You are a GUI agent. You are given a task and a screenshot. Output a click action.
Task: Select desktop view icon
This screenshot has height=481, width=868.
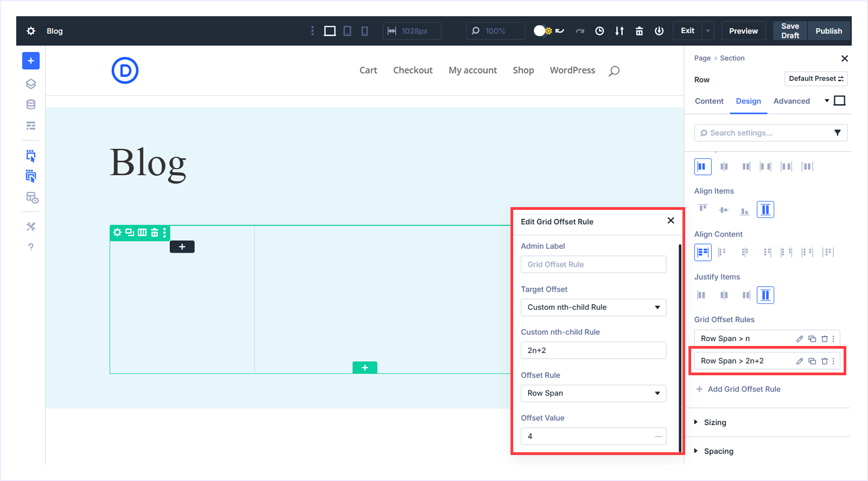[330, 31]
